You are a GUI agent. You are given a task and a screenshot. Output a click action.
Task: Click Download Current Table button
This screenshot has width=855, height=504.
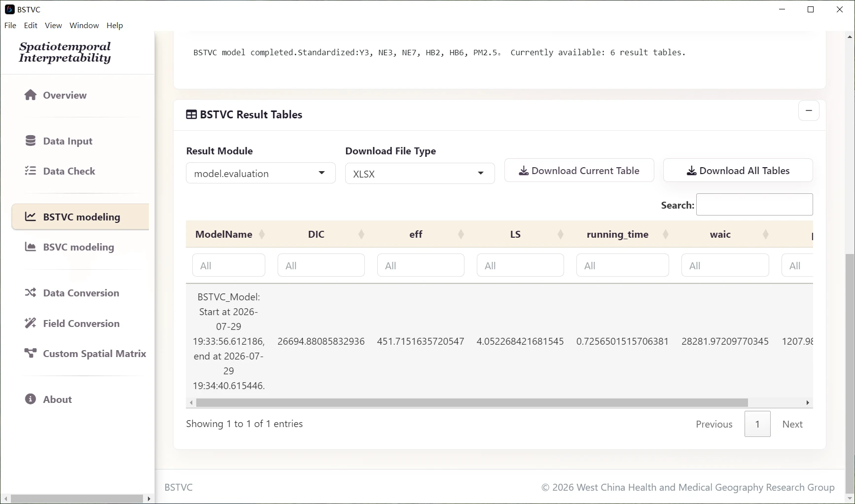(579, 171)
